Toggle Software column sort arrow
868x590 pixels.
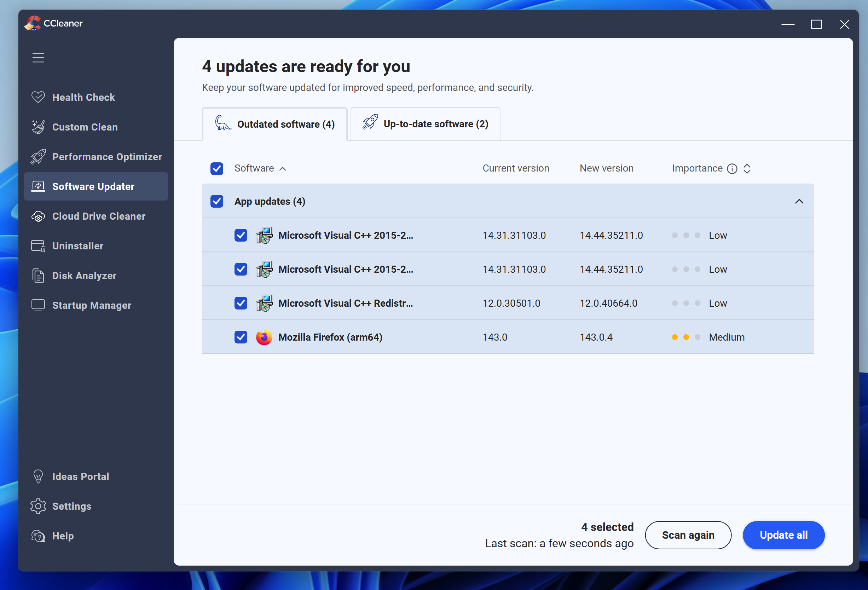pyautogui.click(x=283, y=169)
